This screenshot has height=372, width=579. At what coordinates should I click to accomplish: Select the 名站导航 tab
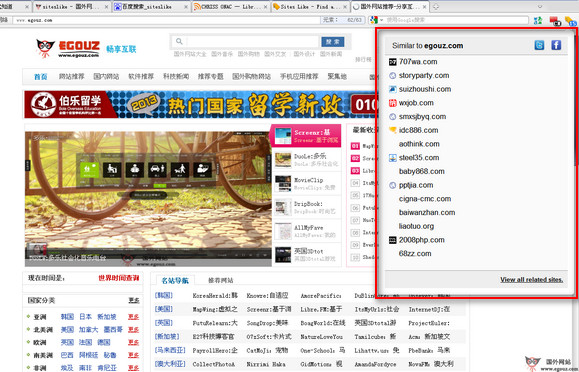[175, 281]
